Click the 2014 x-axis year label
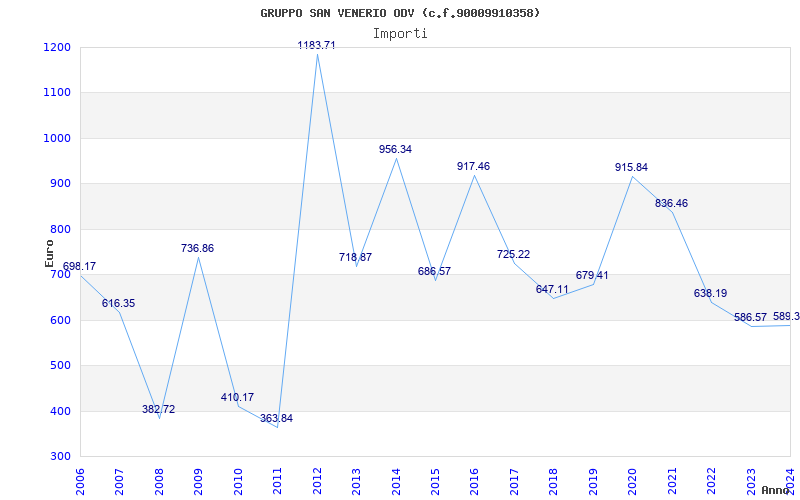Screen dimensions: 800x500 pyautogui.click(x=396, y=481)
